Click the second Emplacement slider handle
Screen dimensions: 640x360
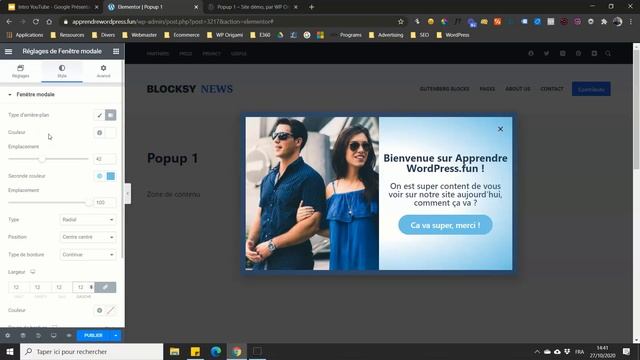89,202
